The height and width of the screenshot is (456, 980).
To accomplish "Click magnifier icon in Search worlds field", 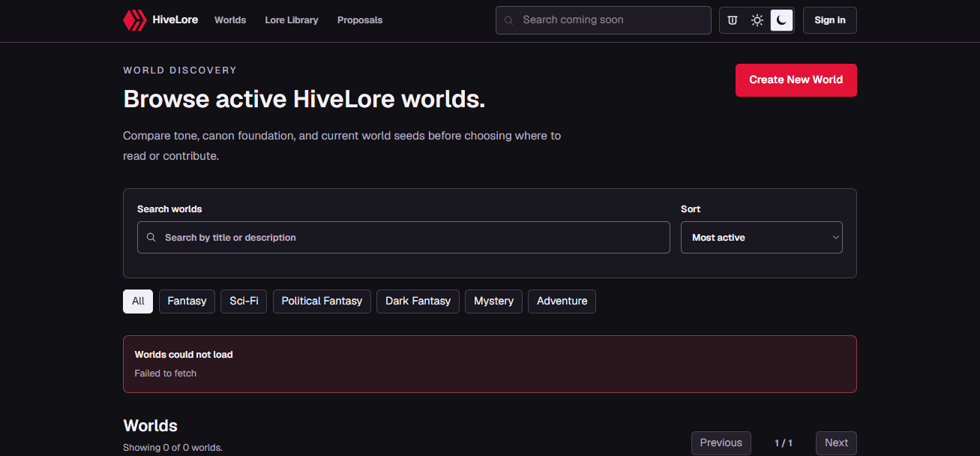I will tap(151, 237).
